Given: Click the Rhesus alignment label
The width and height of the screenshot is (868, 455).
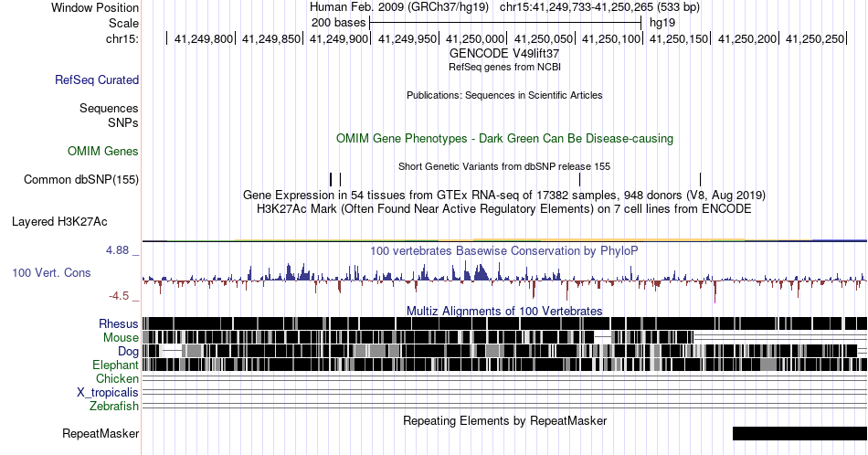Looking at the screenshot, I should click(x=119, y=323).
